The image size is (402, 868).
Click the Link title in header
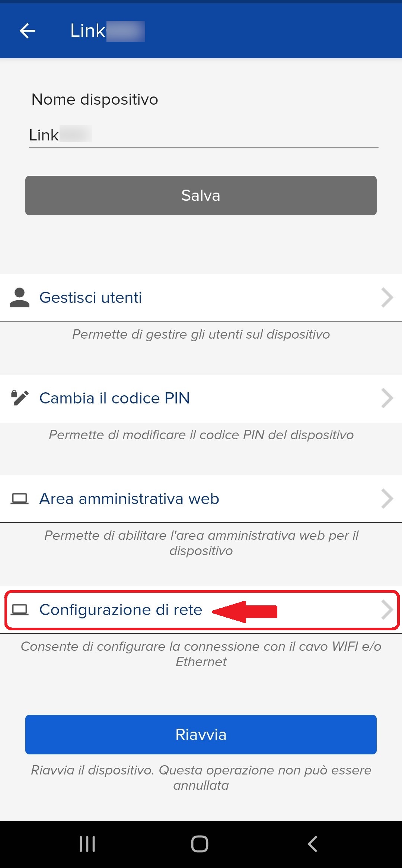tap(108, 31)
